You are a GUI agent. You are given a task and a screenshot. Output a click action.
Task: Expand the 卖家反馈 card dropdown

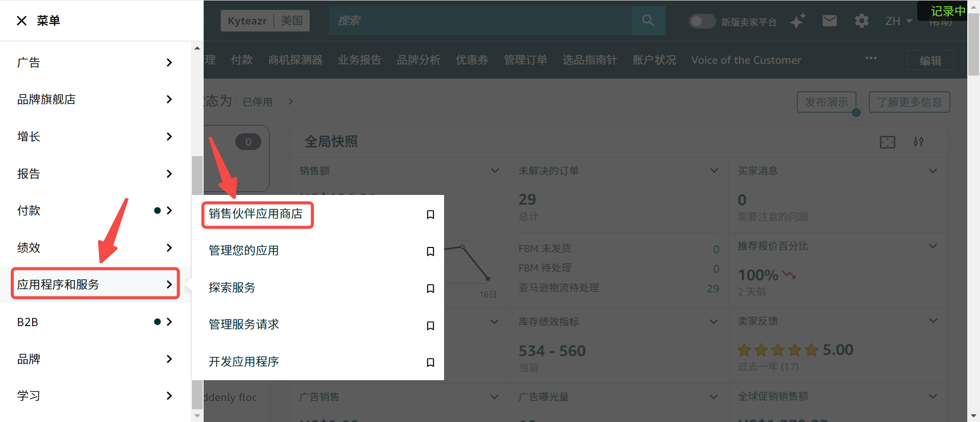point(933,321)
